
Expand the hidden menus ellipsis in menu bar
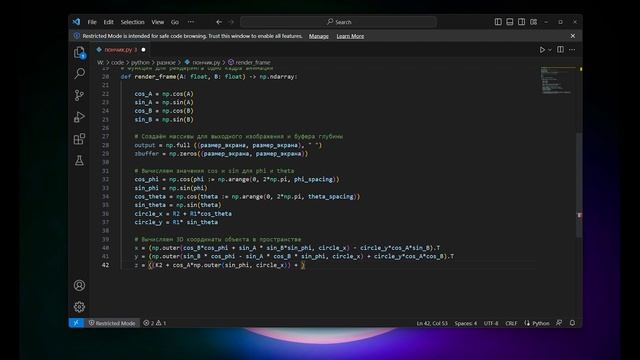(191, 22)
